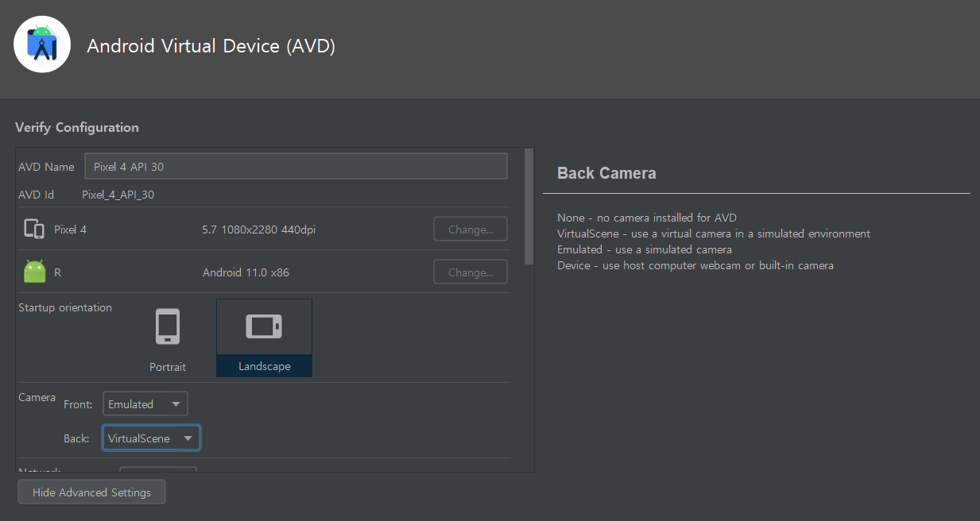The image size is (980, 521).
Task: Select Portrait startup orientation
Action: click(x=168, y=338)
